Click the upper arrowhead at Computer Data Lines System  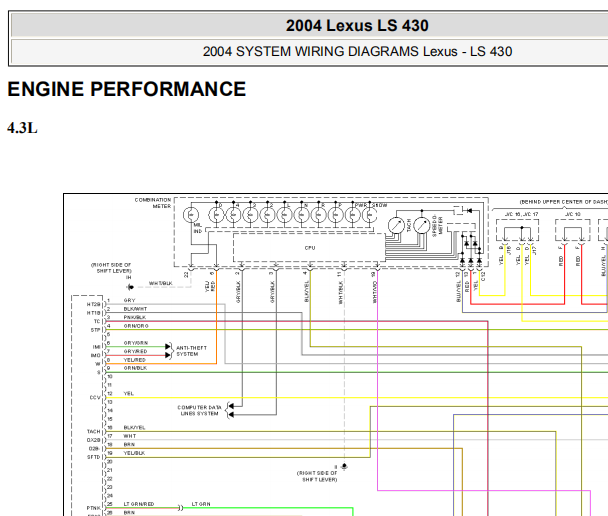tap(231, 406)
